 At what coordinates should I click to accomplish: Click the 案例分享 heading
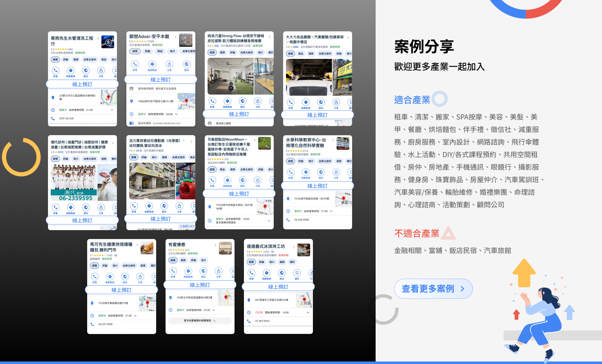pyautogui.click(x=424, y=47)
